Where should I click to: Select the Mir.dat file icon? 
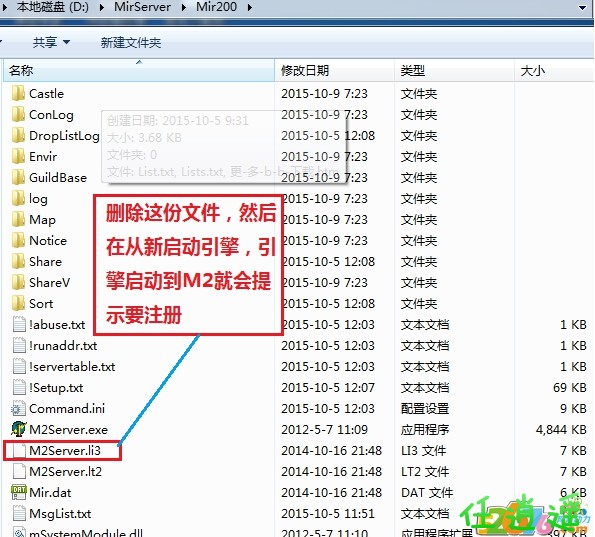[x=19, y=492]
